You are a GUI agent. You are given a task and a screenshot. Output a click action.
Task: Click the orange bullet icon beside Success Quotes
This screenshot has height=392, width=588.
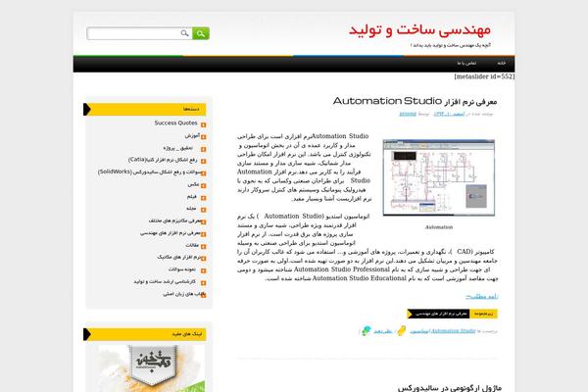tap(203, 124)
